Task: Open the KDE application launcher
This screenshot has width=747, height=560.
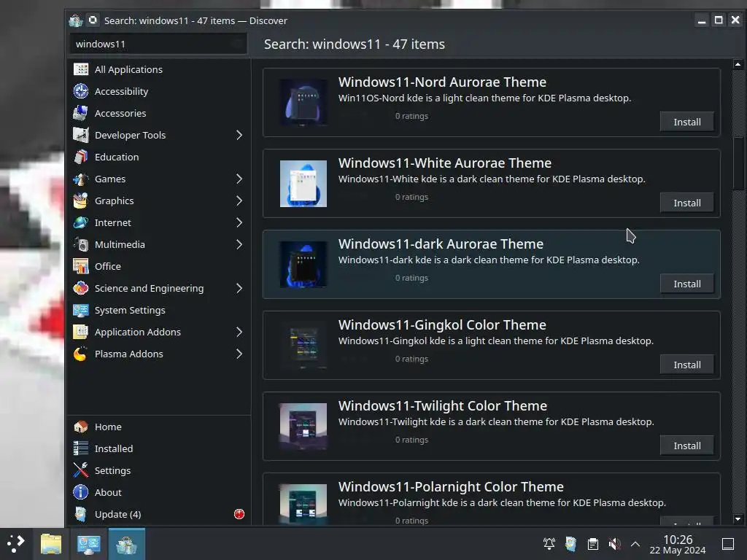Action: tap(16, 544)
